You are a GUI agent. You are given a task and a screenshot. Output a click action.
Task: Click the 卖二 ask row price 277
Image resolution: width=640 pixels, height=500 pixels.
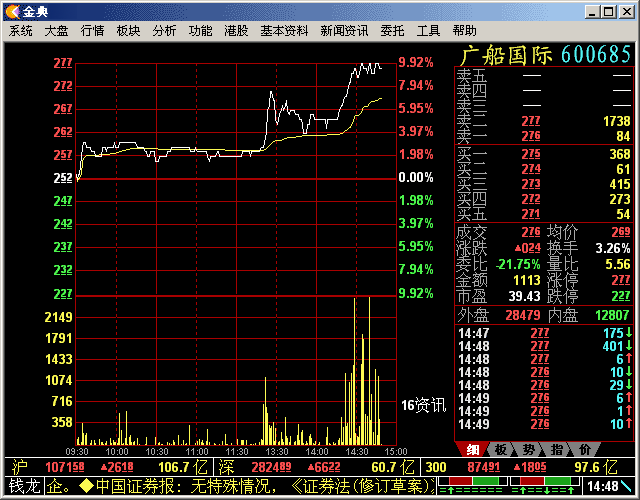click(531, 121)
